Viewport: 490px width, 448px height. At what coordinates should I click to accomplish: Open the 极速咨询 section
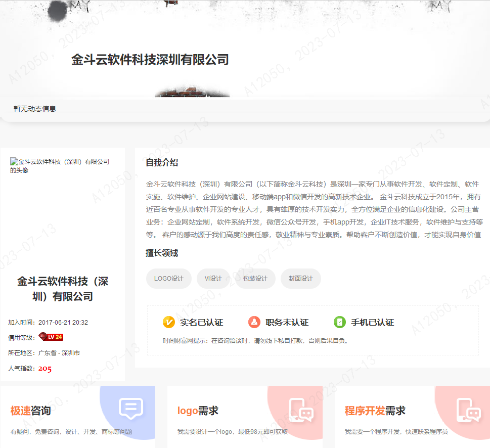(x=30, y=411)
